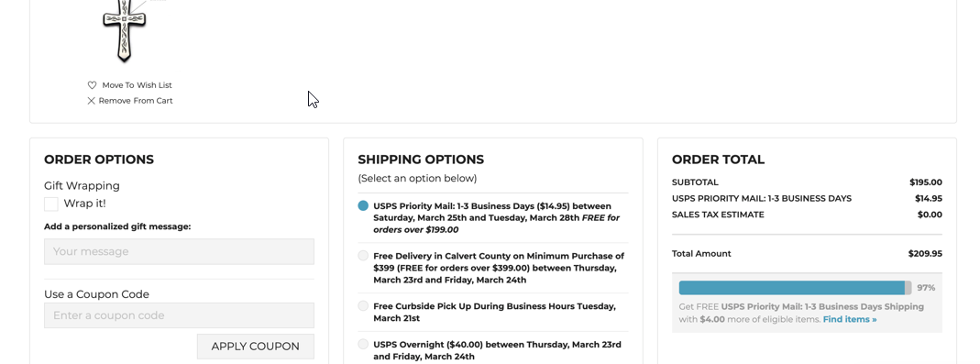Click the SHIPPING OPTIONS heading
The height and width of the screenshot is (364, 980).
coord(421,160)
